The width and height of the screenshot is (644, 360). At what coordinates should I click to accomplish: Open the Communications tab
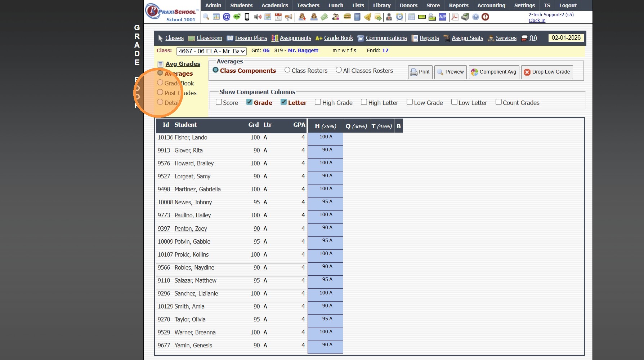pos(386,38)
